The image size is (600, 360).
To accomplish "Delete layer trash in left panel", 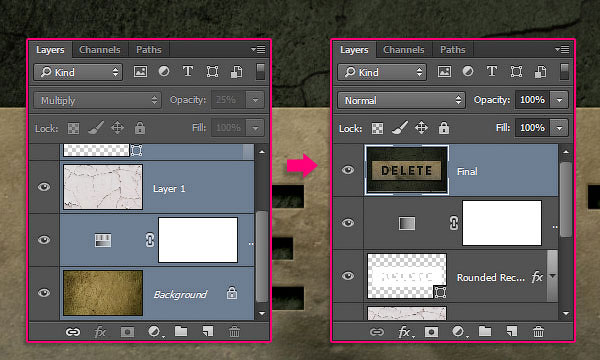I will pyautogui.click(x=234, y=331).
